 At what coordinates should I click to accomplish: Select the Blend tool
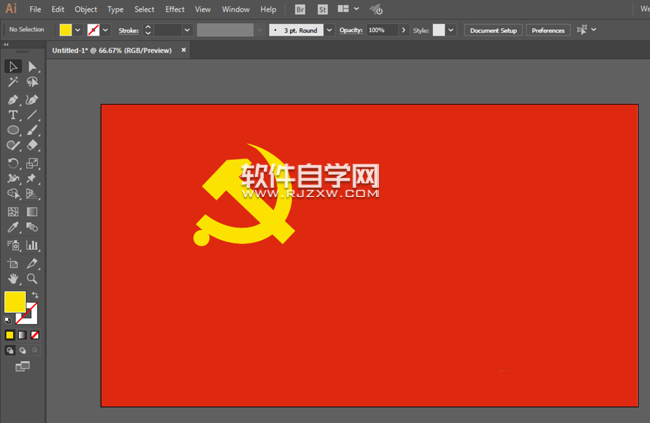point(32,227)
